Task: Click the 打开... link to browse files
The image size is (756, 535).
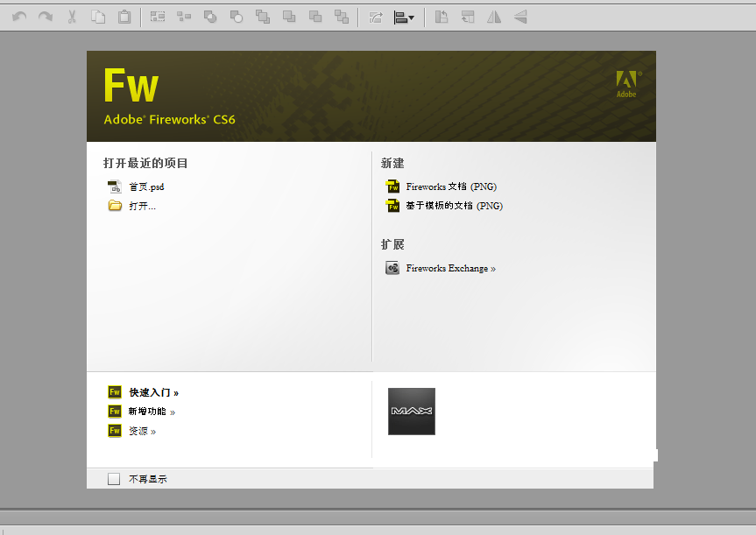Action: [142, 207]
